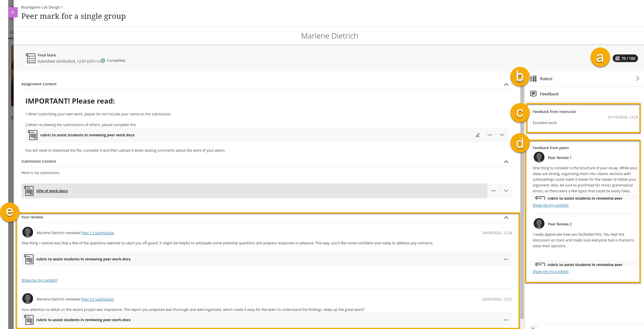Open more options for assignment rubric file
644x329 pixels.
(x=490, y=135)
